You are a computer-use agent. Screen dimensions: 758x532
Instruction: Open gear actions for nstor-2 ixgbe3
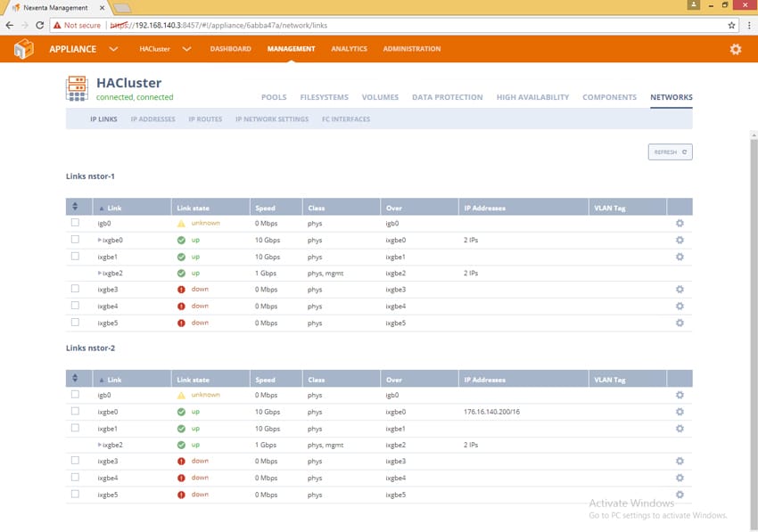680,461
